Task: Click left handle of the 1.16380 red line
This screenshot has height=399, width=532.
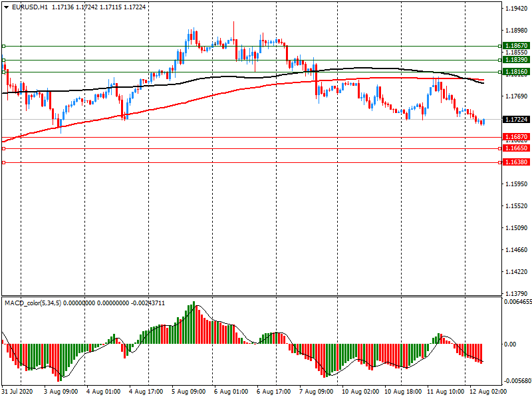Action: tap(3, 163)
